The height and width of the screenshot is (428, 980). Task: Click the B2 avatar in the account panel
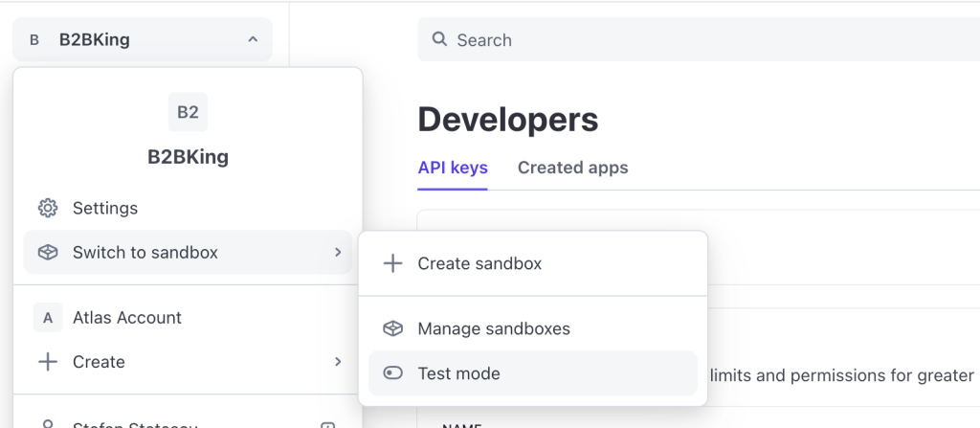coord(188,112)
